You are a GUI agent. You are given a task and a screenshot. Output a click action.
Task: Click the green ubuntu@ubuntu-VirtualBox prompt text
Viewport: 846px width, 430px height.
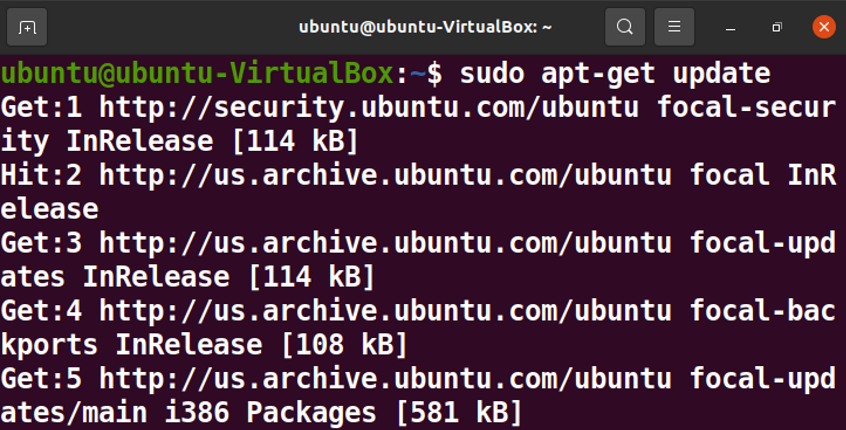tap(197, 74)
